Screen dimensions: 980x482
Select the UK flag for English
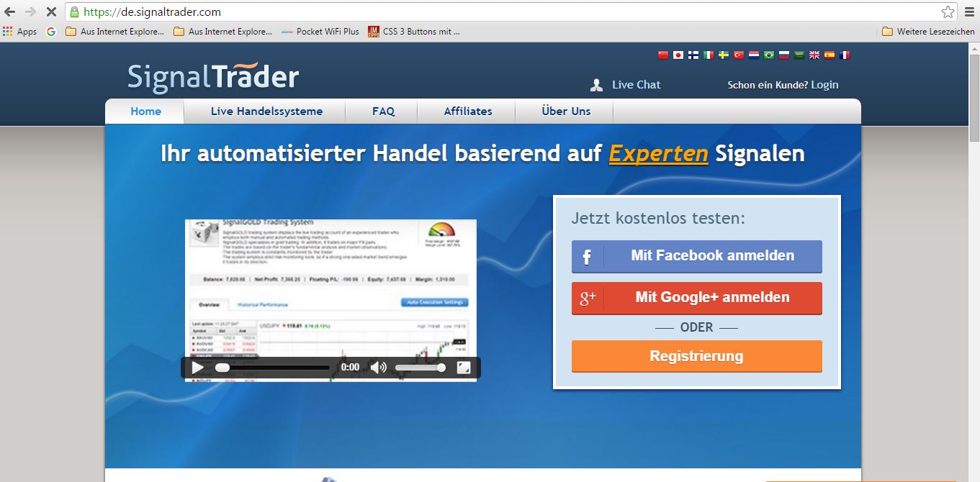[x=814, y=55]
